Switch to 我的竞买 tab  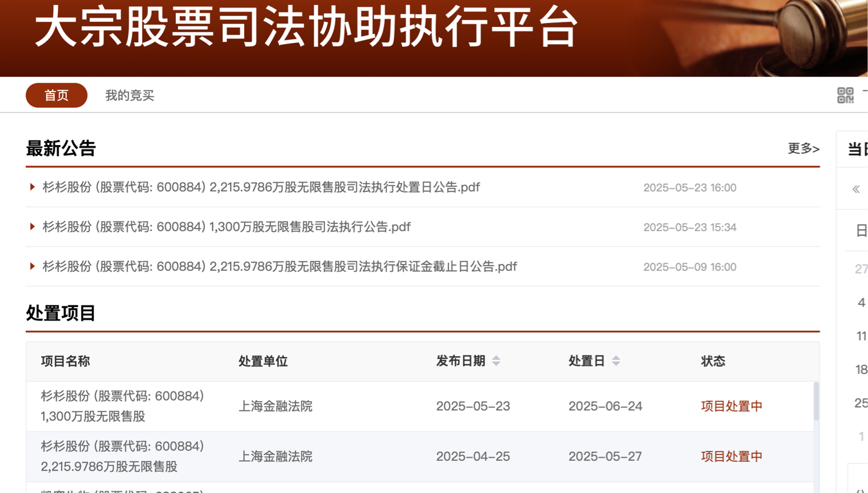(x=130, y=95)
